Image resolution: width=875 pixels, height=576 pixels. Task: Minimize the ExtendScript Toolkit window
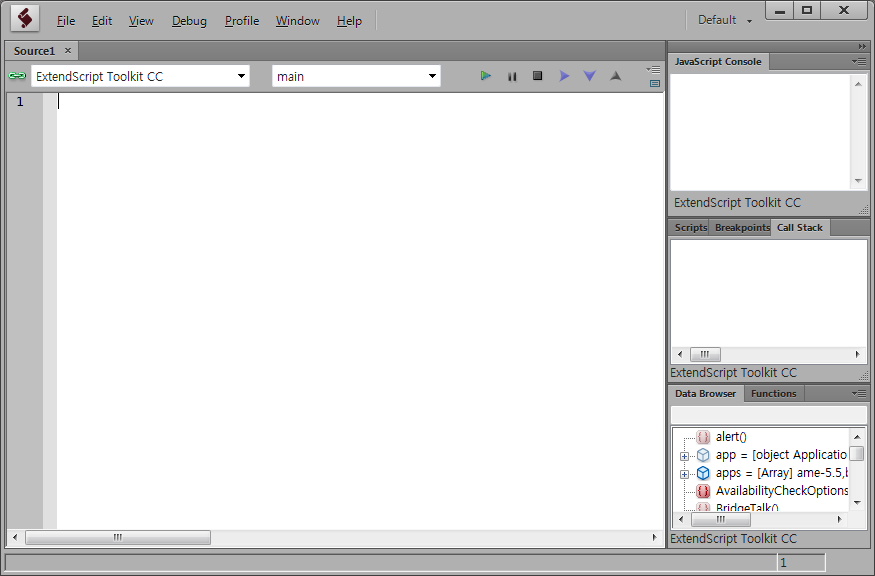click(x=780, y=11)
